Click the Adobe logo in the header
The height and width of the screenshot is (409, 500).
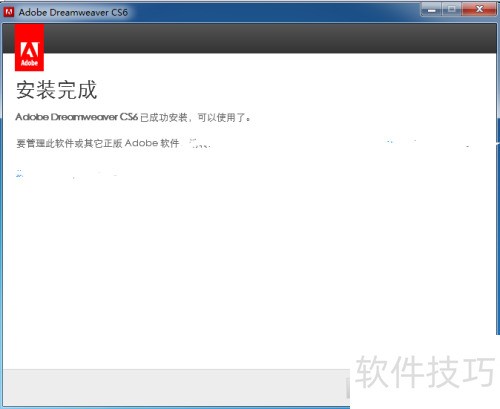coord(29,48)
